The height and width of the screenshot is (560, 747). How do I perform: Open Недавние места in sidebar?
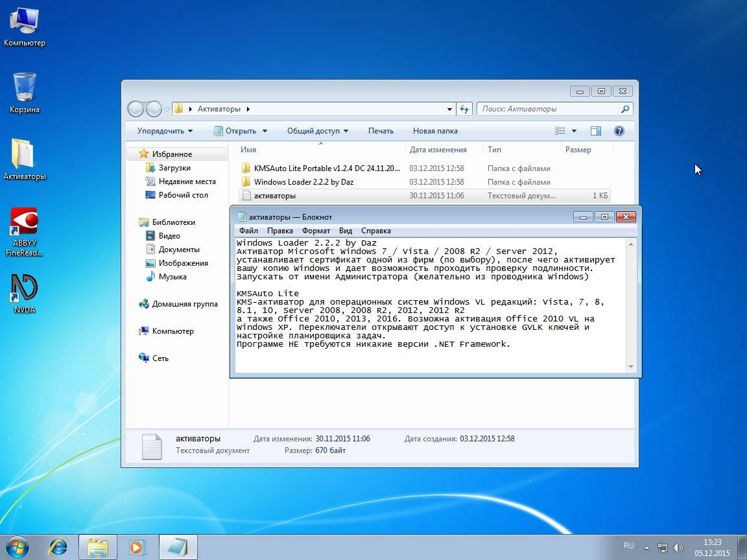tap(187, 181)
